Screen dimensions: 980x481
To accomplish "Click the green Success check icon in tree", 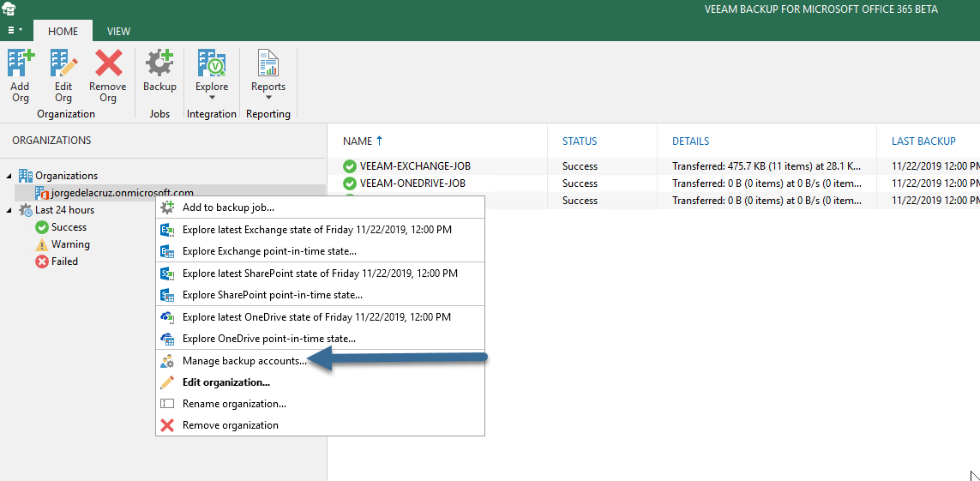I will pos(42,227).
